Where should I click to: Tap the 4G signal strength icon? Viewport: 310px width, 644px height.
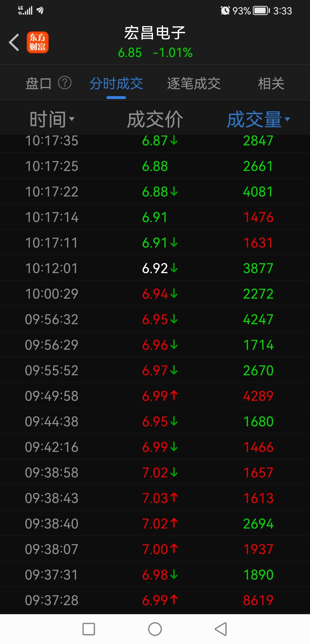(25, 10)
